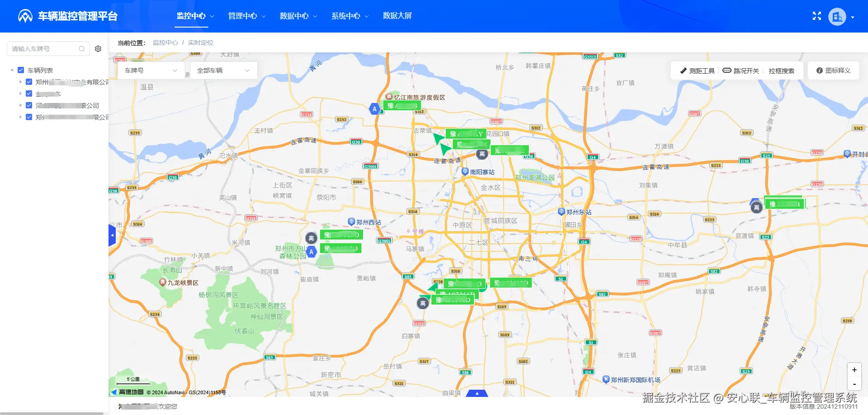Click the platform logo icon
Screen dimensions: 868x415
(25, 16)
